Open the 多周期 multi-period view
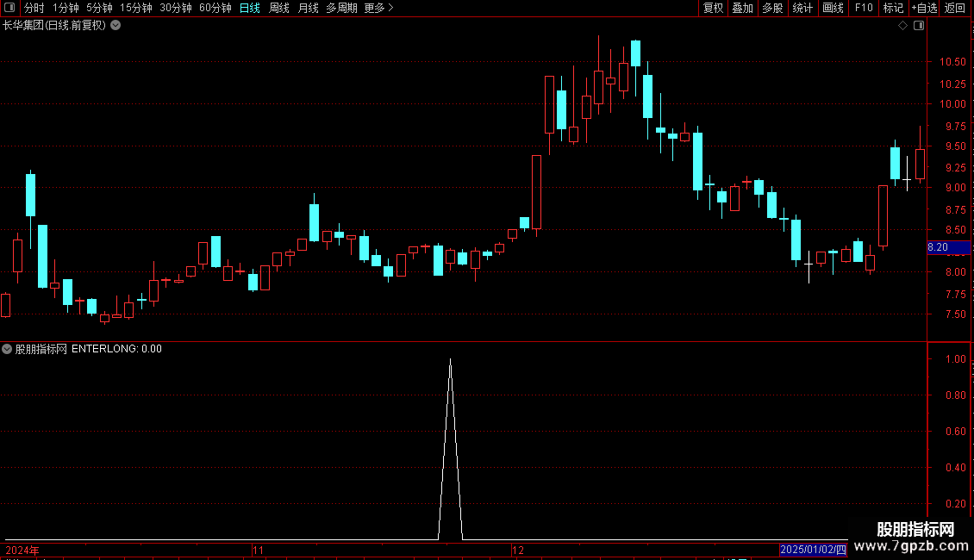The width and height of the screenshot is (974, 560). point(341,8)
